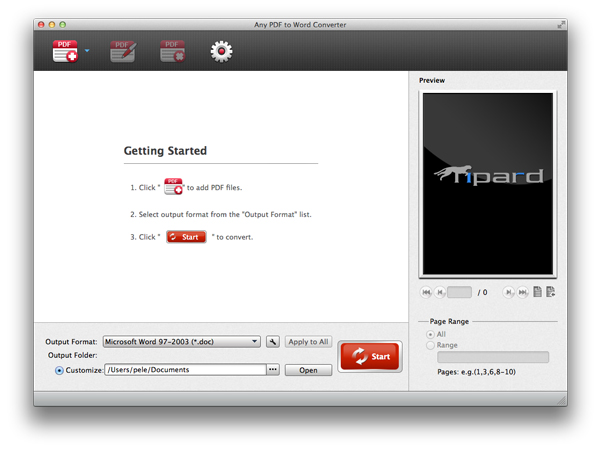600x449 pixels.
Task: Open the Add PDF dropdown arrow
Action: tap(87, 50)
